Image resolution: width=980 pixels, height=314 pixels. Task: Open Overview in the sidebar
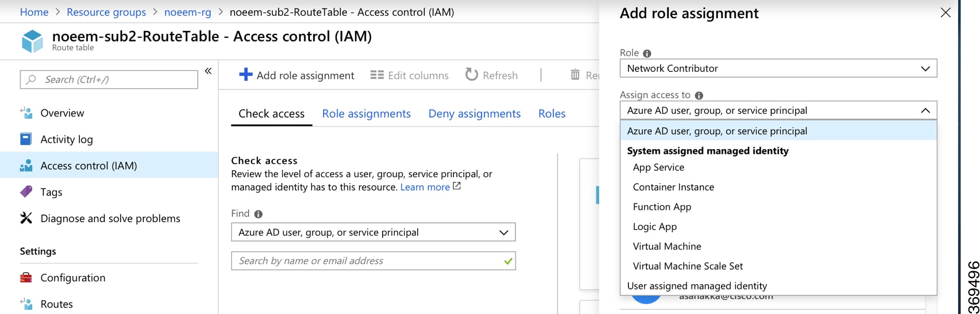click(109, 113)
